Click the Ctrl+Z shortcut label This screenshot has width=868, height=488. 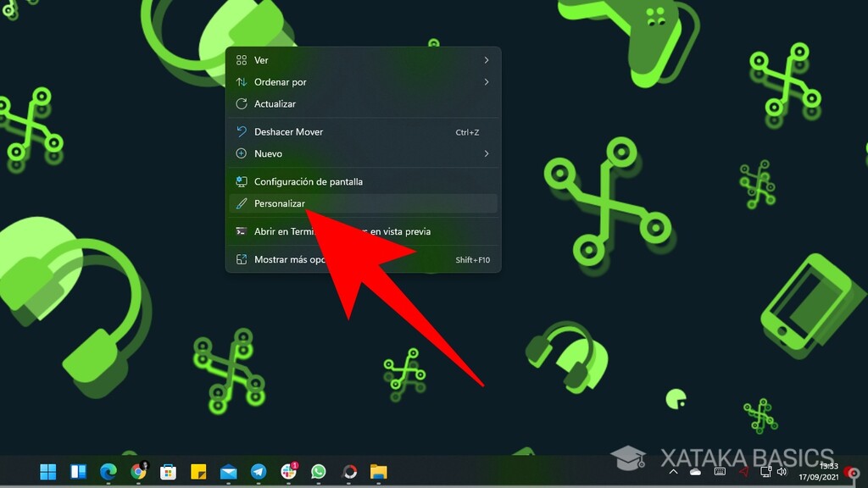tap(467, 132)
